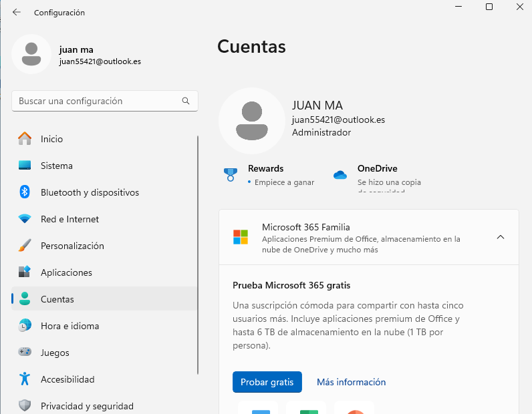Click the paintbrush Personalización icon
The height and width of the screenshot is (414, 532).
point(25,246)
